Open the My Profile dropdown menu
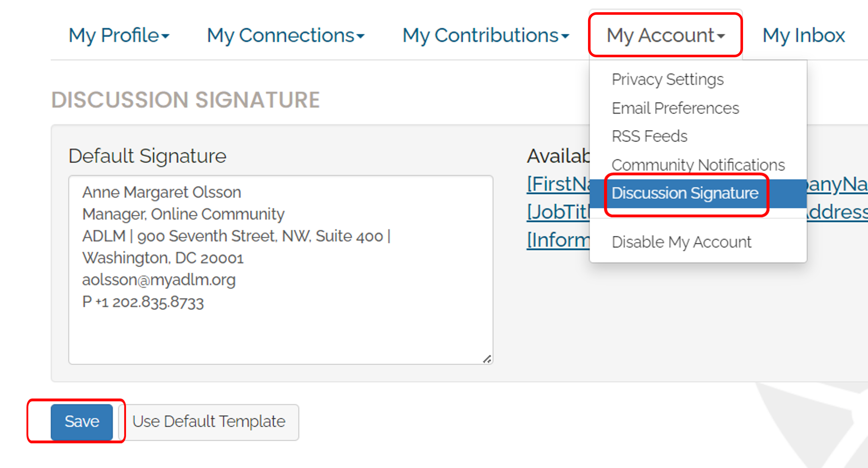 pyautogui.click(x=119, y=35)
